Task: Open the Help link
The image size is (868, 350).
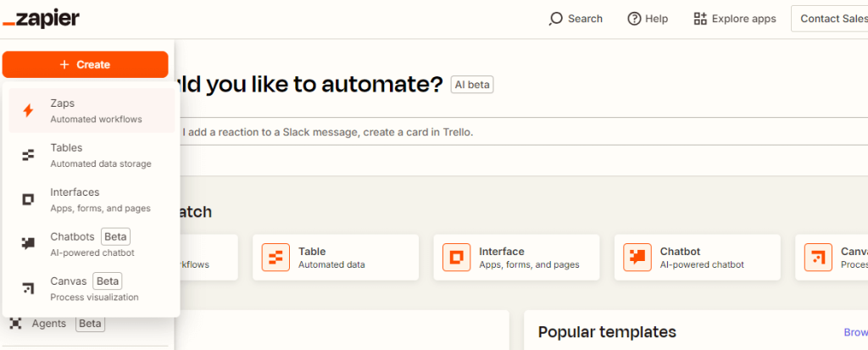Action: coord(648,19)
